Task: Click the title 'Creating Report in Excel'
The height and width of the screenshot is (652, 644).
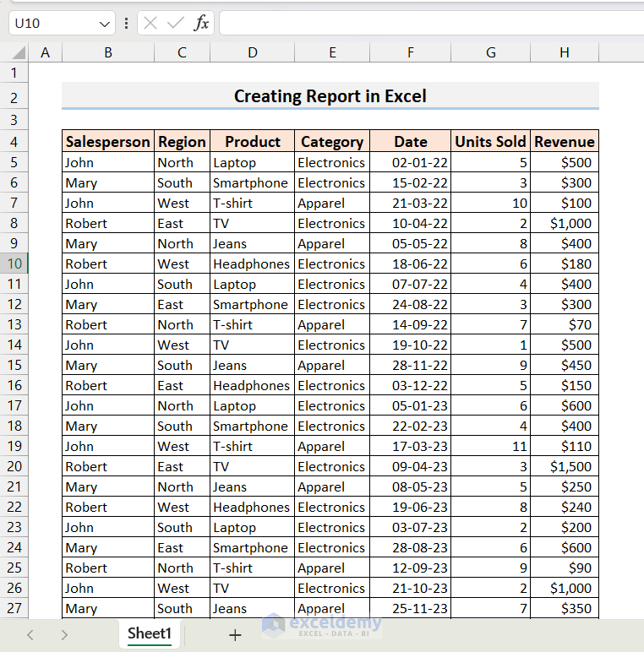Action: click(330, 96)
